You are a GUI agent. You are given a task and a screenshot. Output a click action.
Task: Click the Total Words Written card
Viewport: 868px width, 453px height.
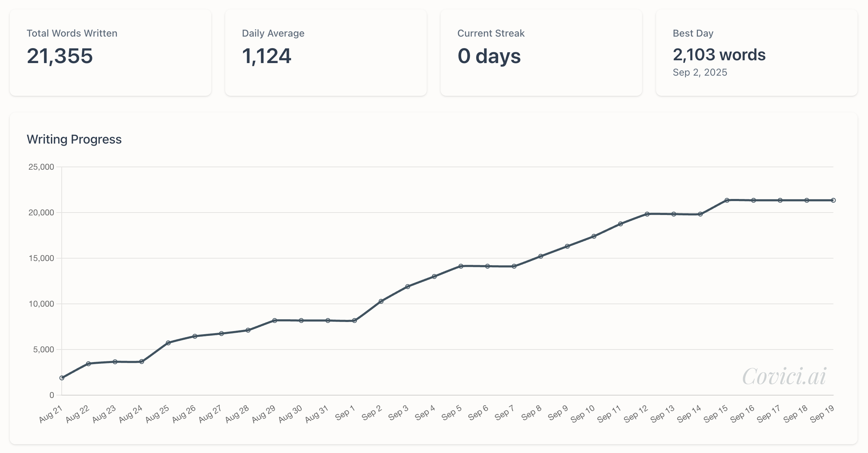(x=110, y=53)
